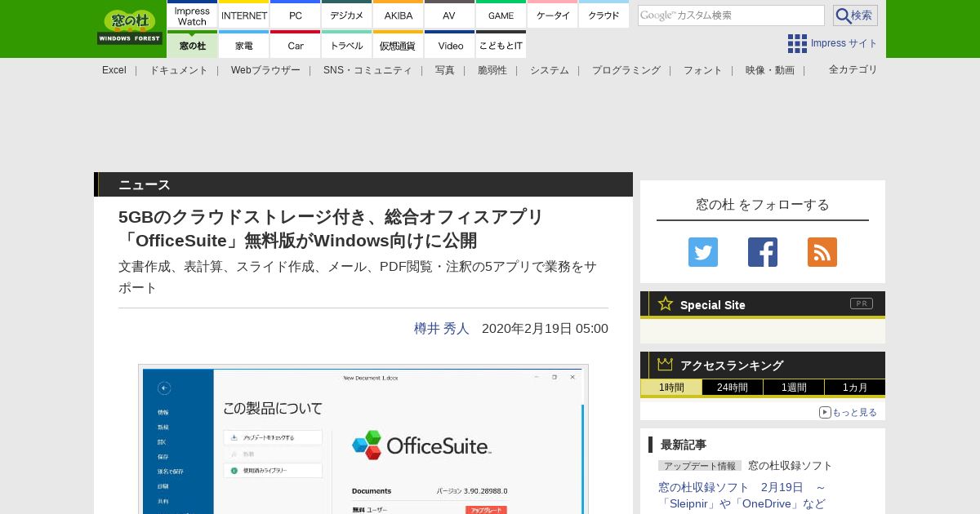This screenshot has height=514, width=980.
Task: Open the 家電 Watch tab
Action: tap(244, 44)
